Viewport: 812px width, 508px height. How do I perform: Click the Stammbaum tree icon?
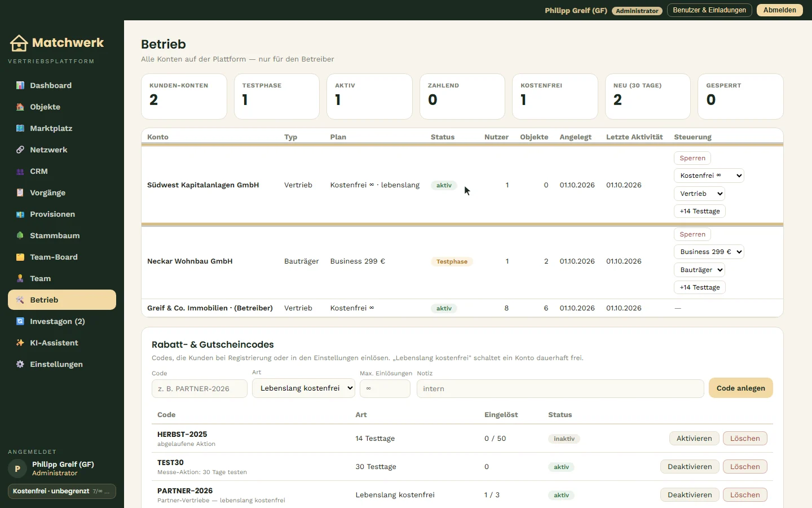[x=20, y=235]
